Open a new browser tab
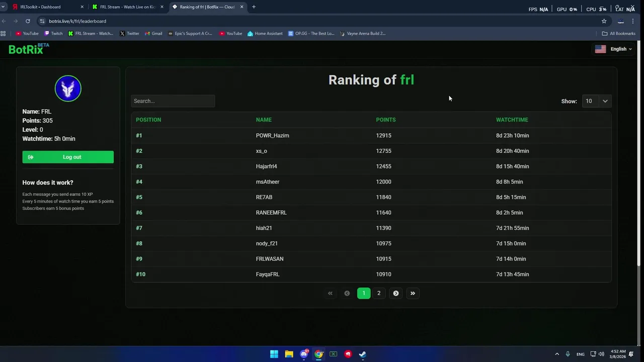 [x=254, y=7]
